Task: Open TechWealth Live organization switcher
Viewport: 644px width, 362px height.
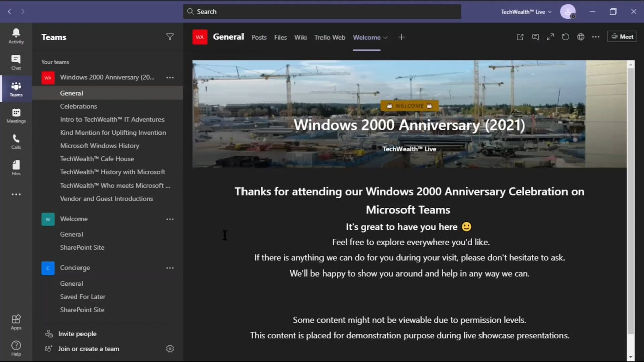Action: point(526,11)
